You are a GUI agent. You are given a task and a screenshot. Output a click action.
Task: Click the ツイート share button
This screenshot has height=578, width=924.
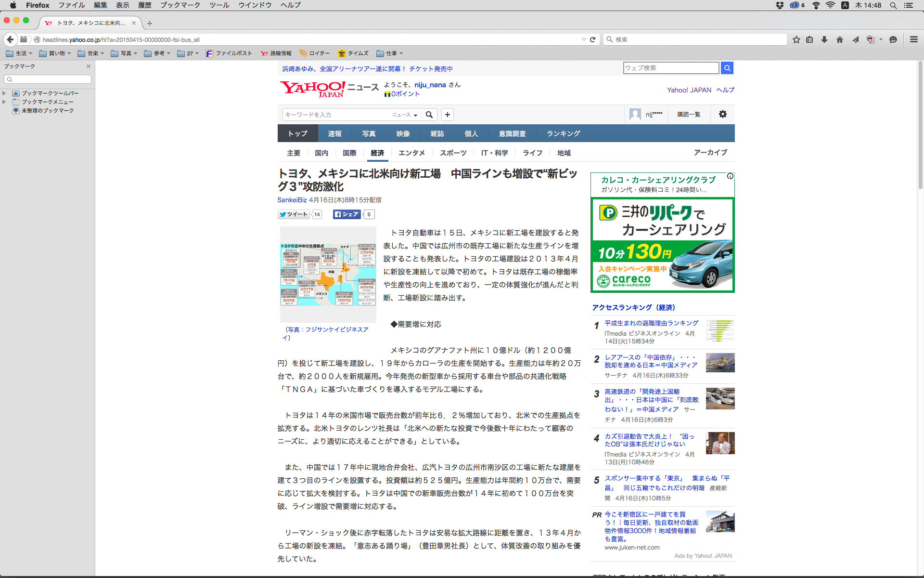294,214
